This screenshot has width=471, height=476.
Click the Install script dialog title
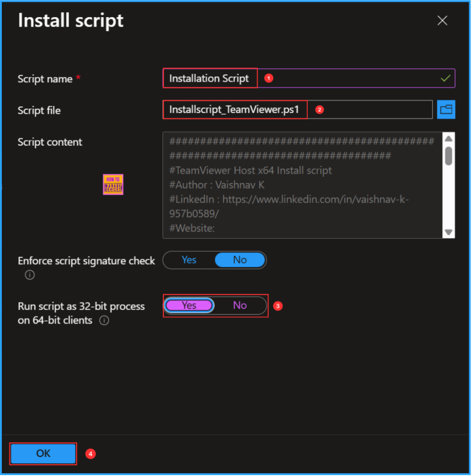click(x=70, y=20)
